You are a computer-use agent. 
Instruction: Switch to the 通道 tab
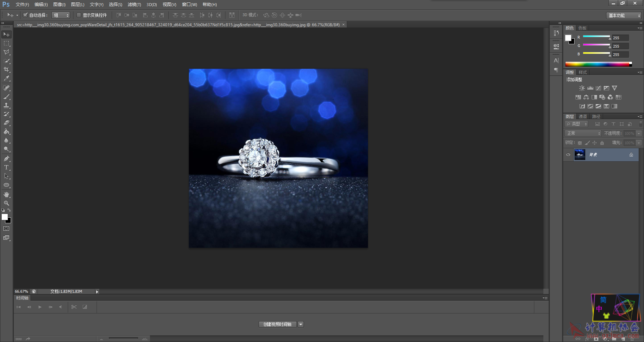point(583,117)
